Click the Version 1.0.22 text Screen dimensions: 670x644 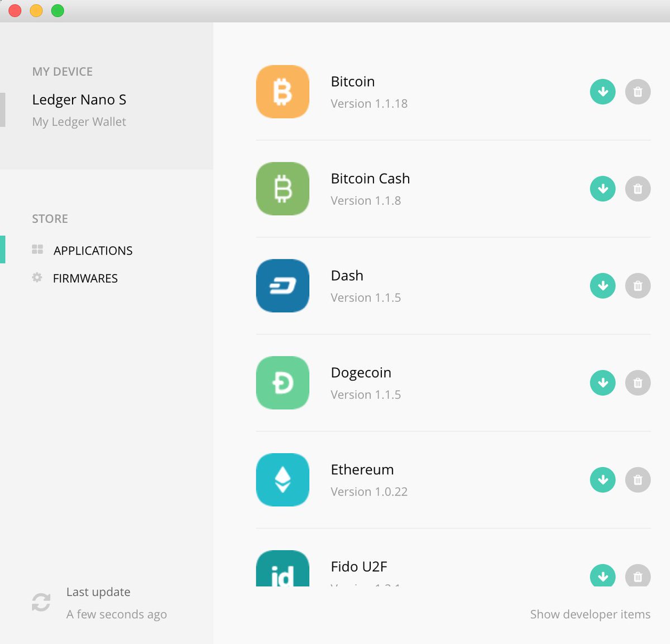point(369,492)
